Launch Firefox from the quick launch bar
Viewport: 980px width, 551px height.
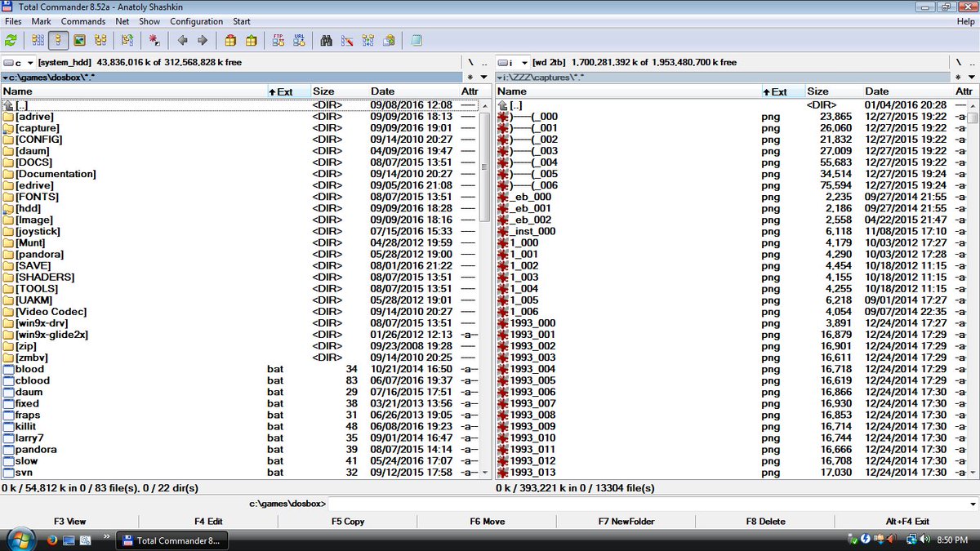coord(52,540)
